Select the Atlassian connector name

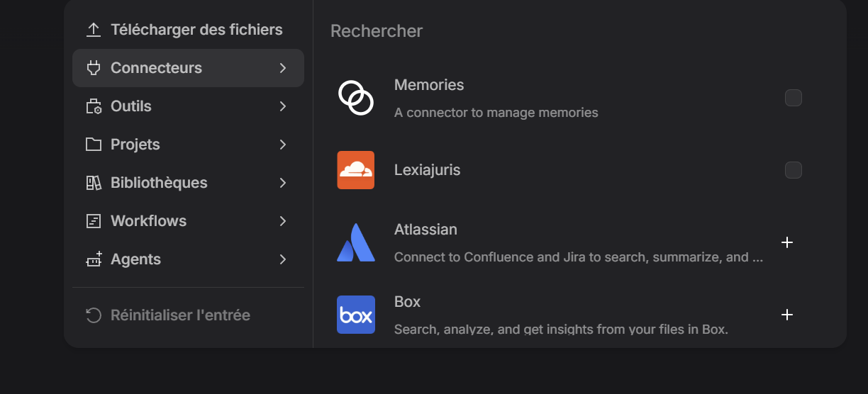pyautogui.click(x=425, y=230)
